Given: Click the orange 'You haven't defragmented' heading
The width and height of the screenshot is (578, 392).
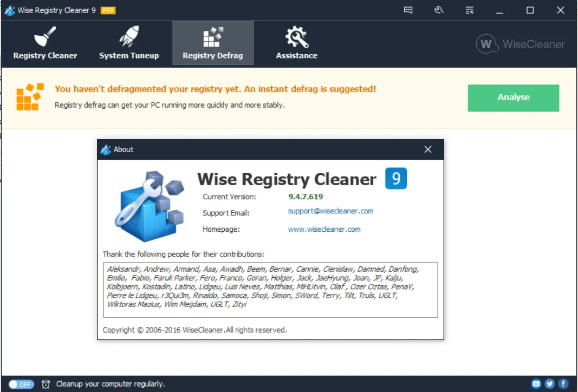Looking at the screenshot, I should [215, 89].
